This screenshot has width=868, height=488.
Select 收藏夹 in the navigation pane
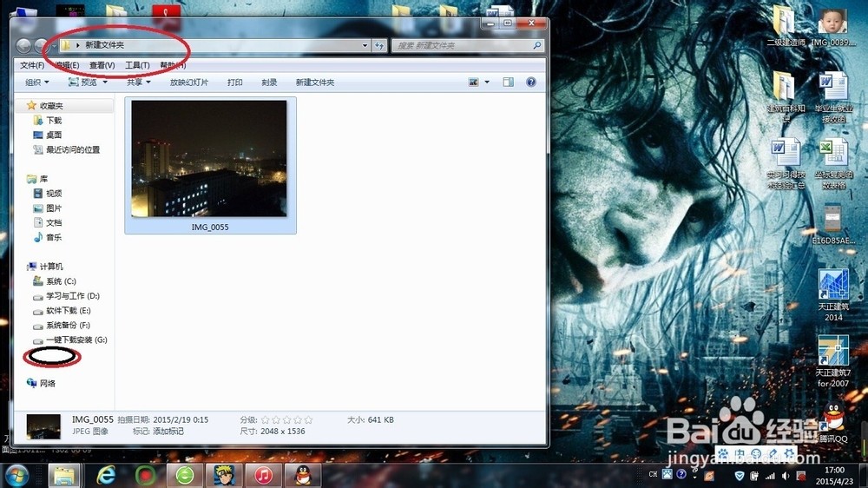(x=51, y=105)
